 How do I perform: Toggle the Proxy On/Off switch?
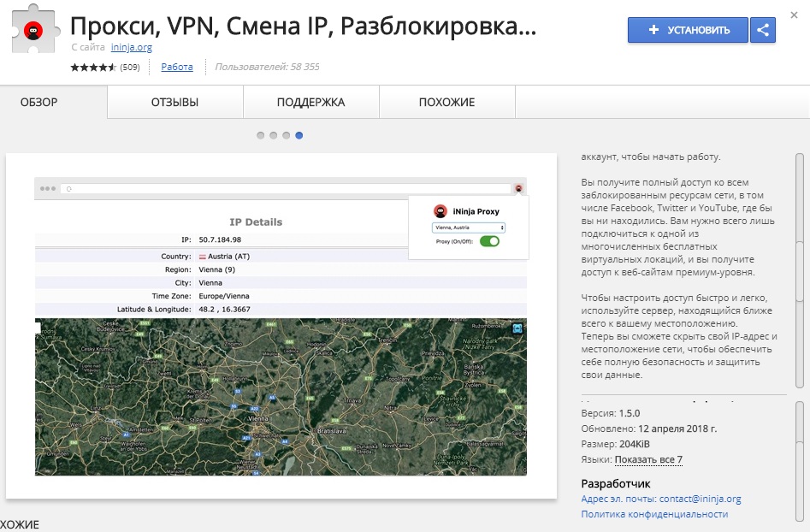(489, 240)
